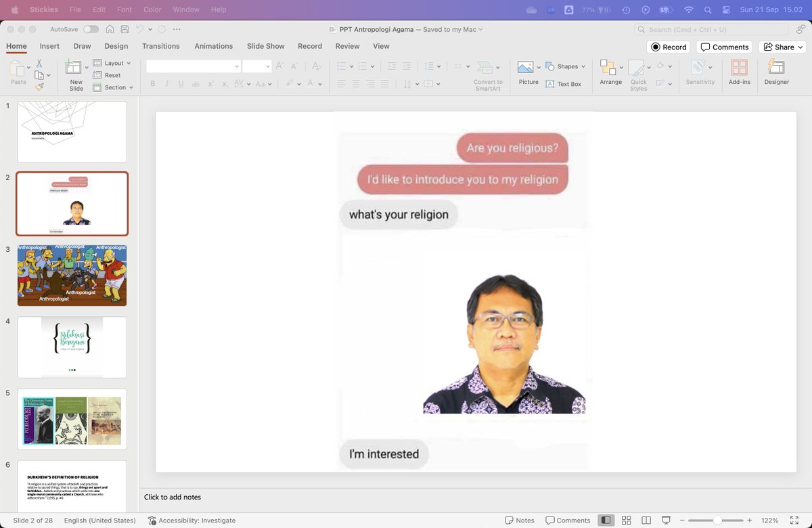This screenshot has width=812, height=528.
Task: Click the zoom slider handle
Action: click(x=717, y=521)
